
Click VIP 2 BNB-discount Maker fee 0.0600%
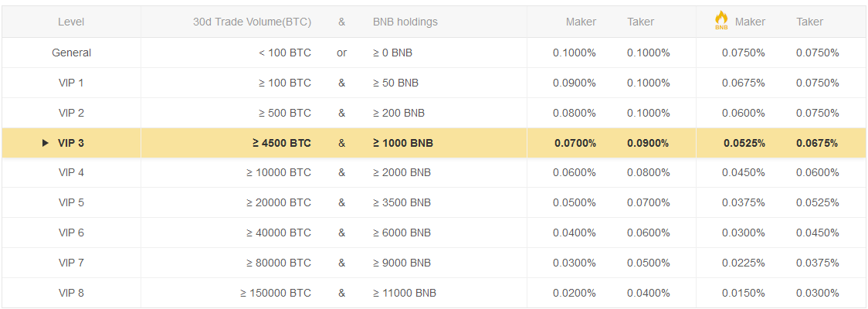tap(744, 113)
